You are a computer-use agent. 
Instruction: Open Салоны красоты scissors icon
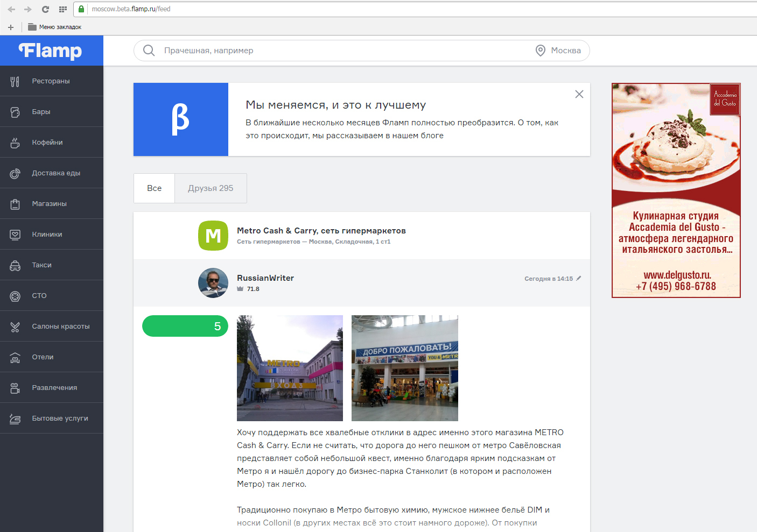(x=15, y=327)
